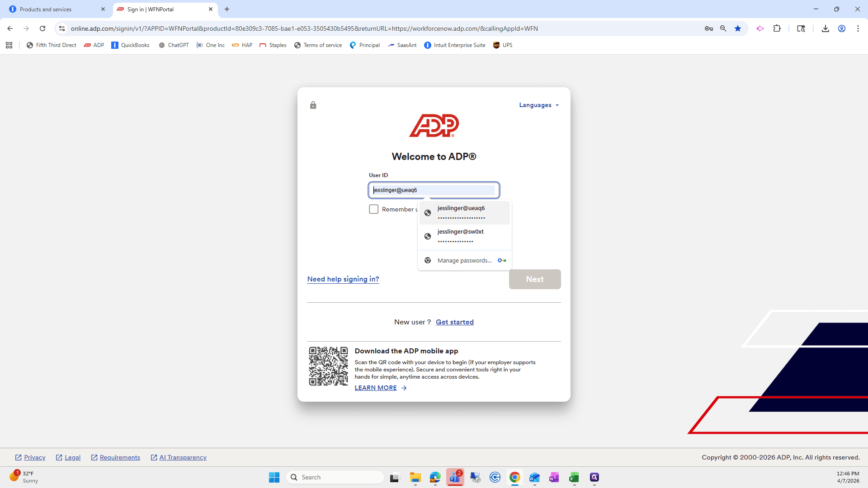This screenshot has width=868, height=488.
Task: Open the Chrome extensions puzzle icon
Action: pyautogui.click(x=777, y=28)
